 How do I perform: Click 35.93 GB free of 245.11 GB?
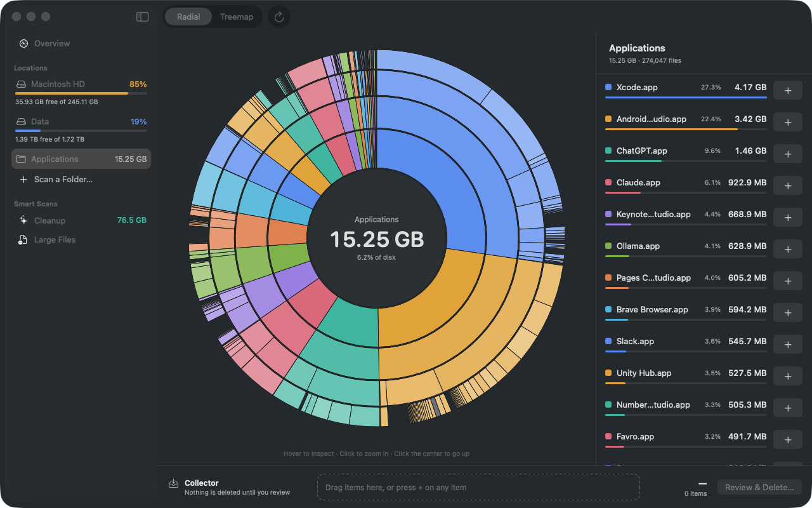pos(56,102)
